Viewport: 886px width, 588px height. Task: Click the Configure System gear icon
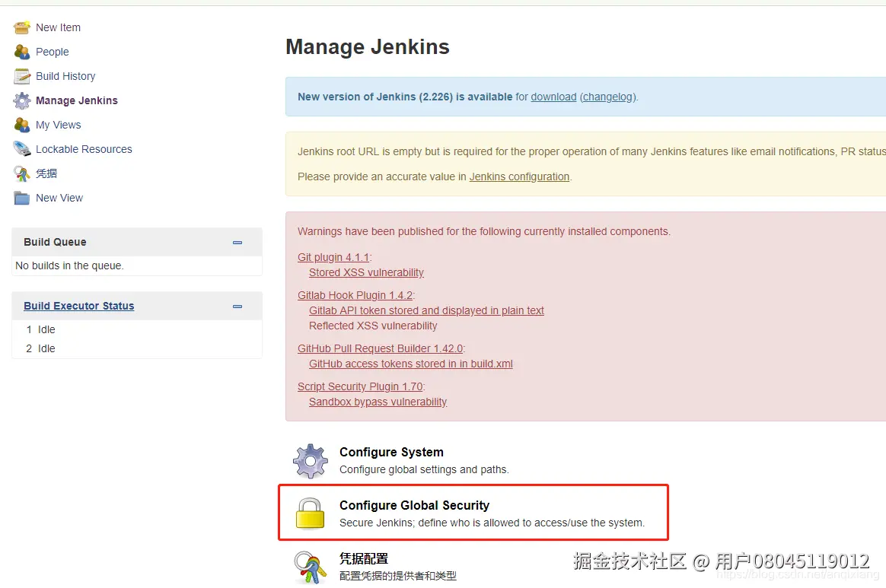point(311,461)
